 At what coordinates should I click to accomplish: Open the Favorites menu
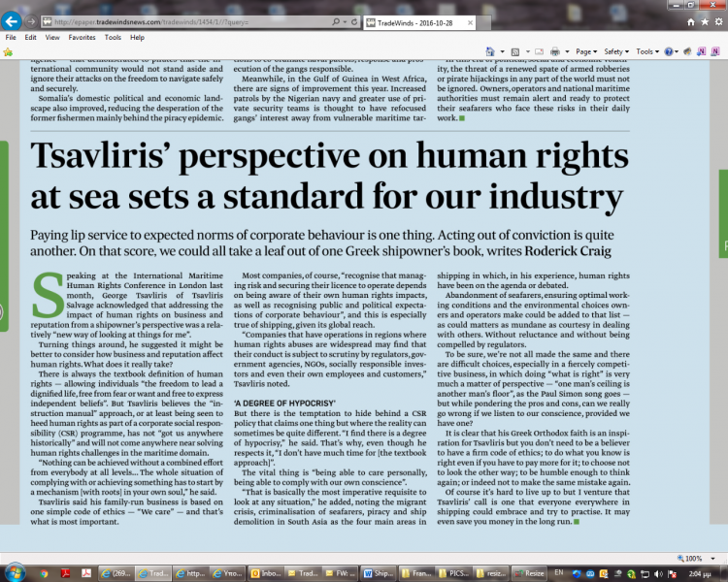pos(82,37)
